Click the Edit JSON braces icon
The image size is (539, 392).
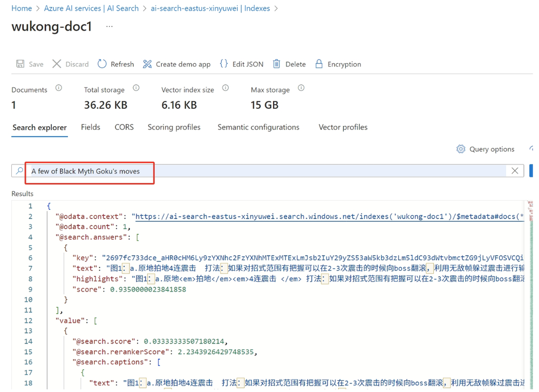click(x=224, y=64)
